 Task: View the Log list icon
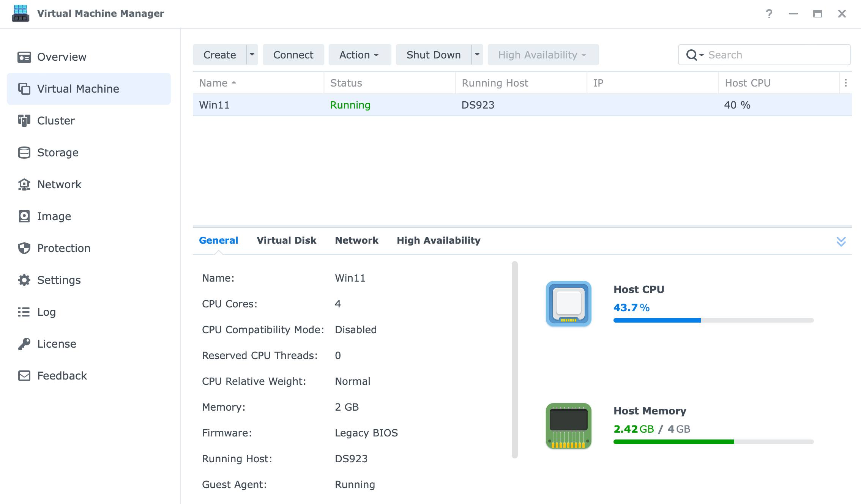click(24, 312)
